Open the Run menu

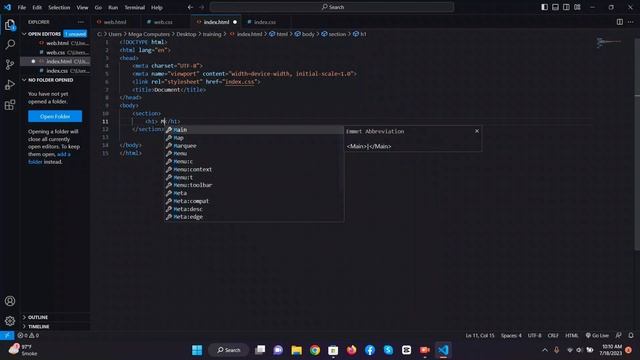pyautogui.click(x=113, y=7)
